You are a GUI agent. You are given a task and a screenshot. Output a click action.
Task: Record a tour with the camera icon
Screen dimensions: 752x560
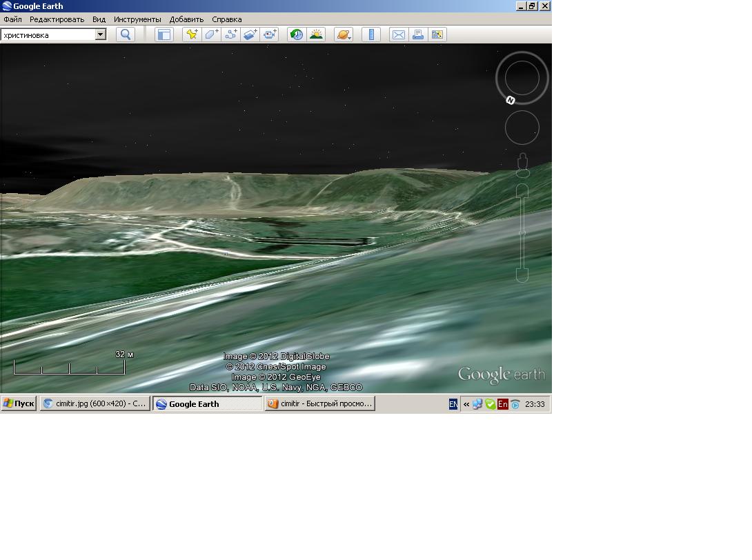tap(270, 34)
